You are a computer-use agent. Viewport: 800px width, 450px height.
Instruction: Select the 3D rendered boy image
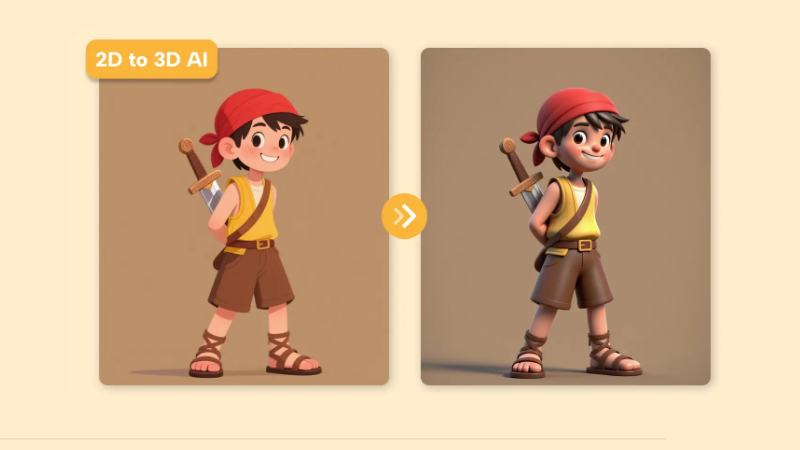tap(565, 216)
